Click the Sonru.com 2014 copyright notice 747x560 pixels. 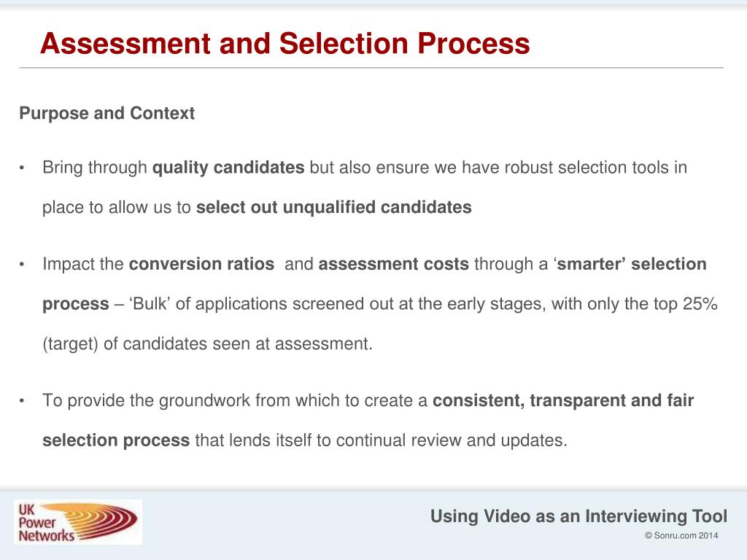coord(681,535)
